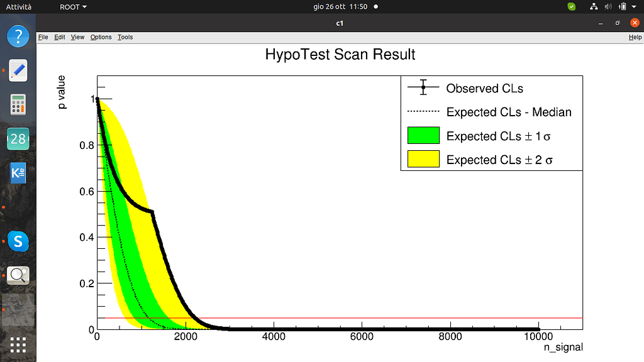This screenshot has height=362, width=644.
Task: Open the Tools menu
Action: click(125, 37)
